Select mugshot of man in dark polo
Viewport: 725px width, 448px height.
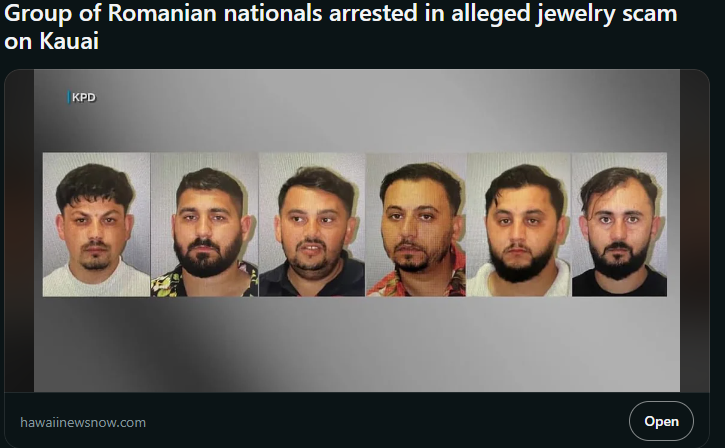click(312, 224)
